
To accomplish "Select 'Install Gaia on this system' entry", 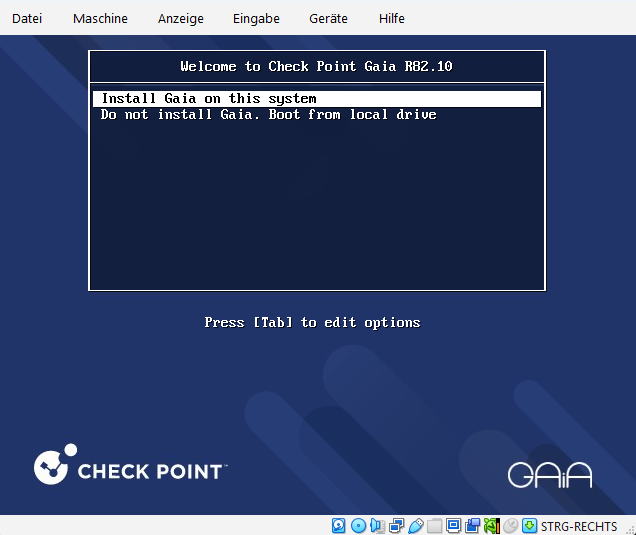I will 317,99.
